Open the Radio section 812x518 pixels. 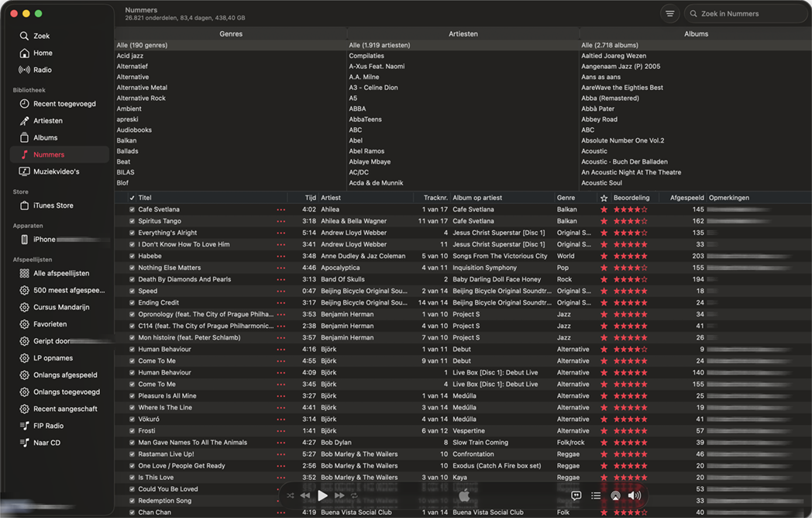(x=35, y=70)
